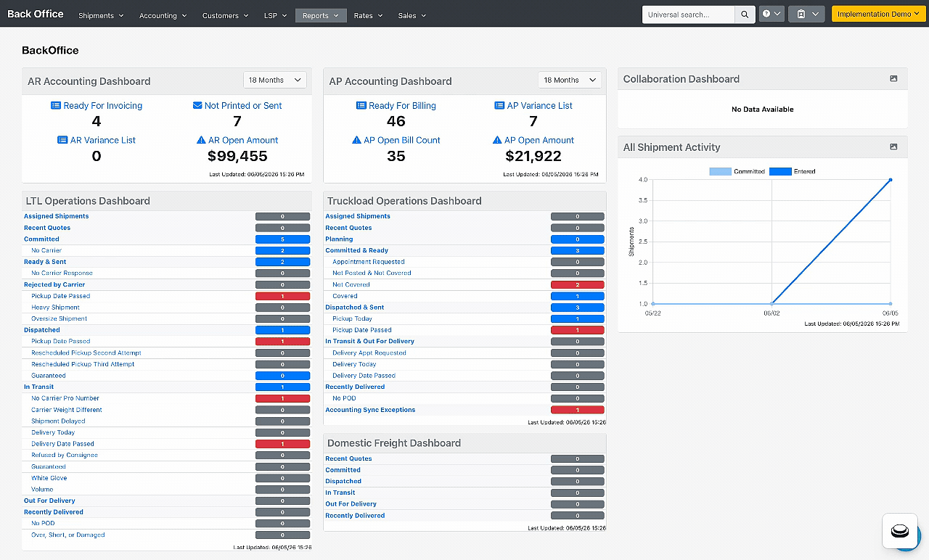This screenshot has height=560, width=929.
Task: Click the universal search magnifier icon
Action: pyautogui.click(x=745, y=15)
